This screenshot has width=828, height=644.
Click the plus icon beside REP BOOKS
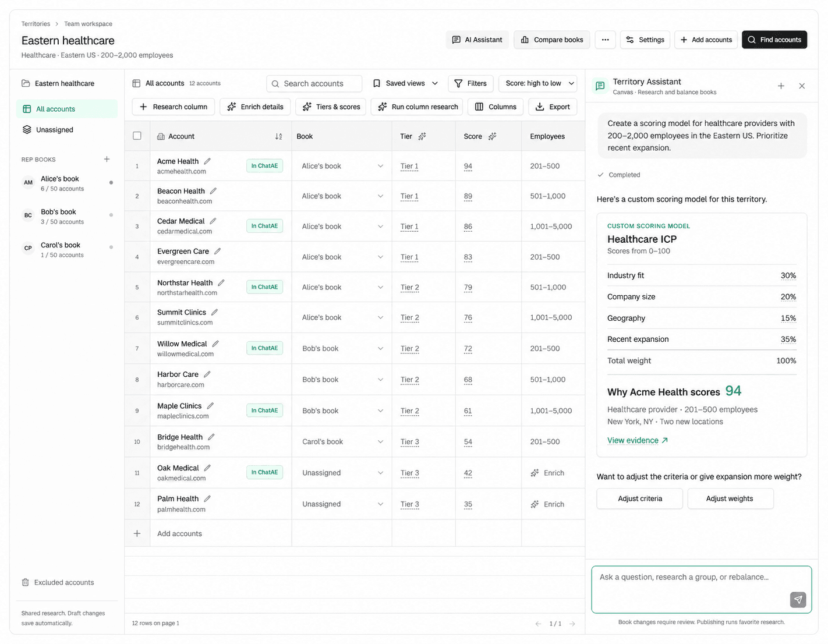coord(107,159)
